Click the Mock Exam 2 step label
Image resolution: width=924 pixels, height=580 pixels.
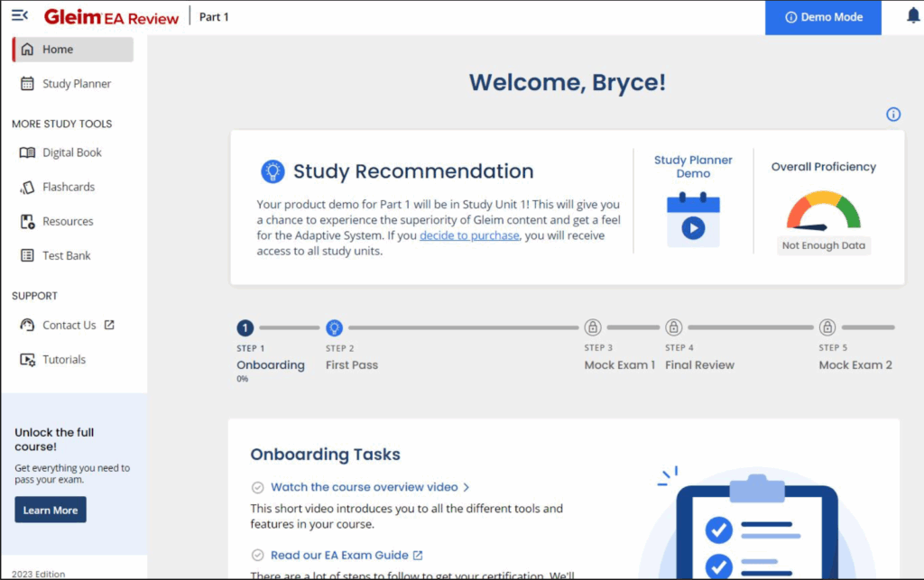click(855, 365)
